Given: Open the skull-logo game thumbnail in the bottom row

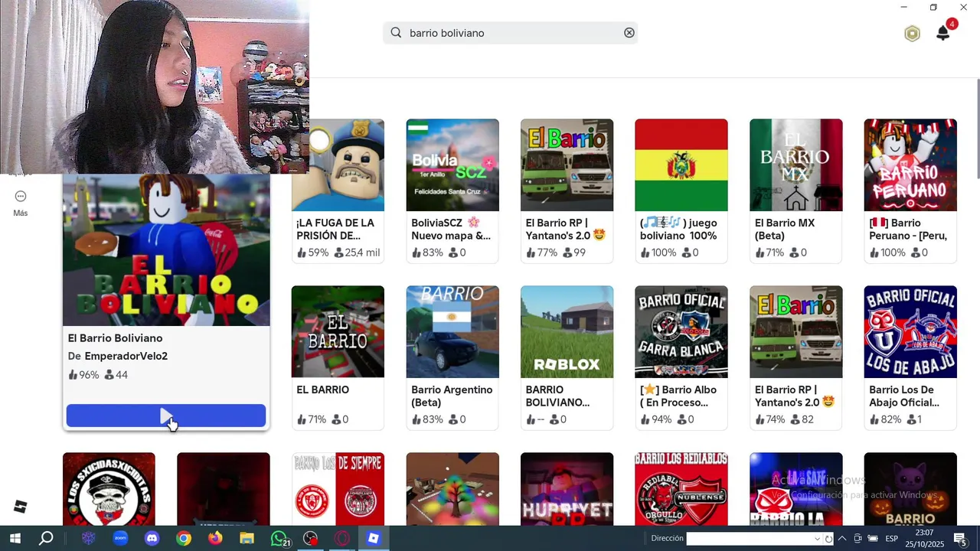Looking at the screenshot, I should 109,489.
